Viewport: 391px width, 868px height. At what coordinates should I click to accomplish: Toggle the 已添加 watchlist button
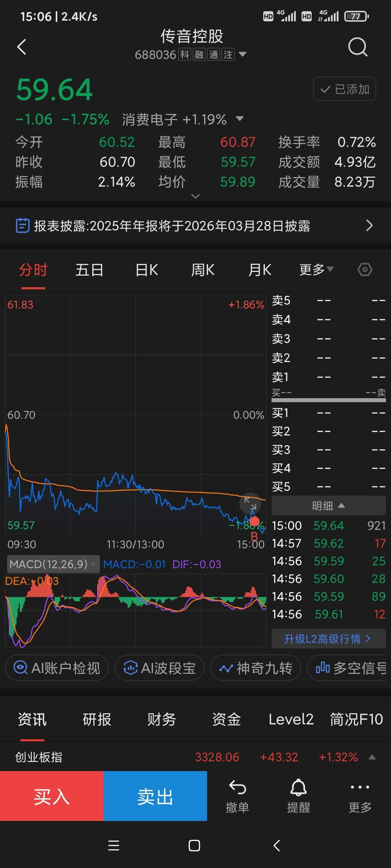point(344,89)
